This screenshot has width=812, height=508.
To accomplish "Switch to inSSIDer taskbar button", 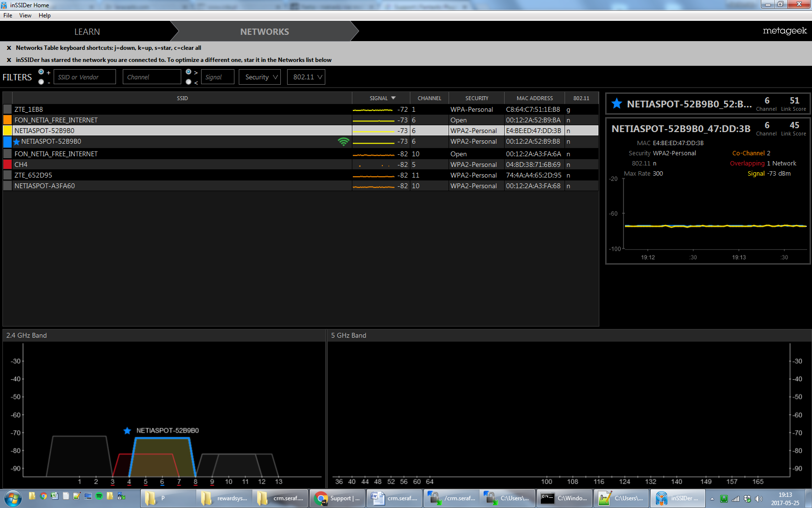I will point(678,498).
